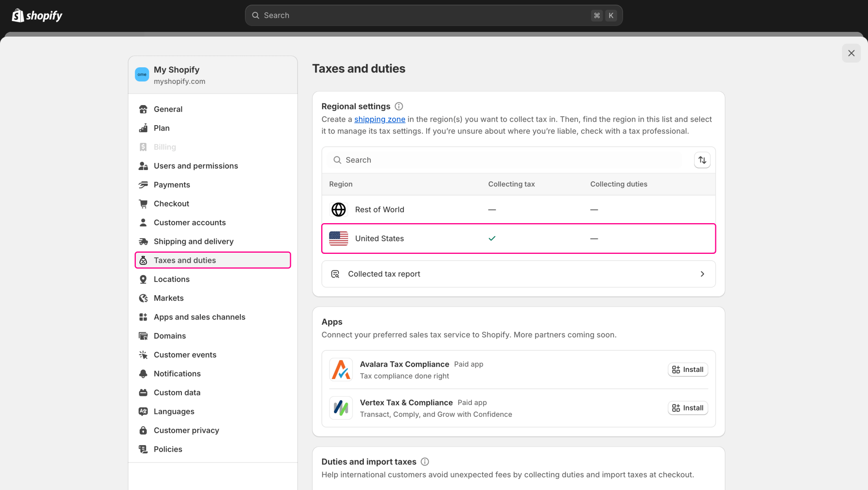Click info icon beside Duties and import taxes
The width and height of the screenshot is (868, 490).
(425, 462)
